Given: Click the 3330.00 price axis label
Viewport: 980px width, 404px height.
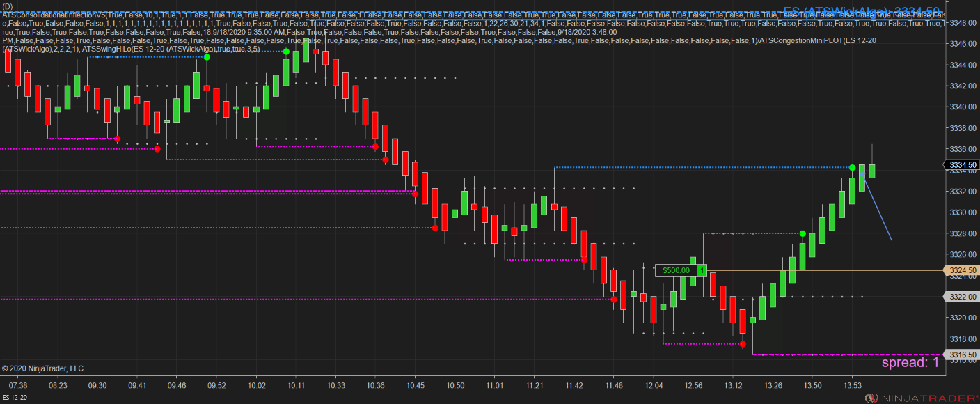Looking at the screenshot, I should (964, 212).
